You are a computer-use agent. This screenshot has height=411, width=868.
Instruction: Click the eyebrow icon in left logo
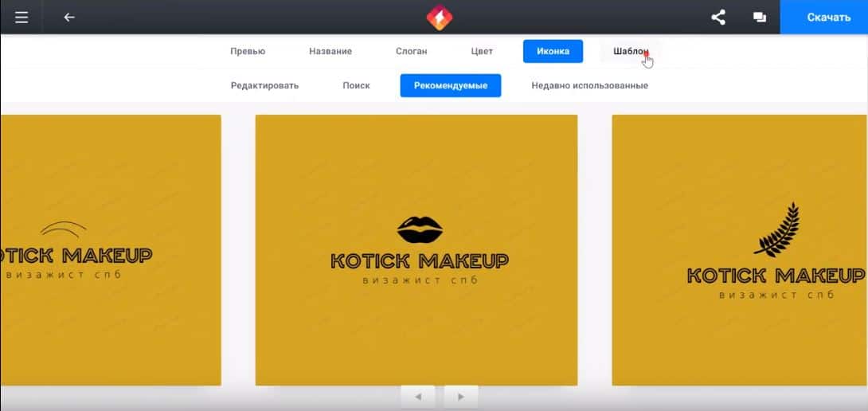tap(64, 229)
